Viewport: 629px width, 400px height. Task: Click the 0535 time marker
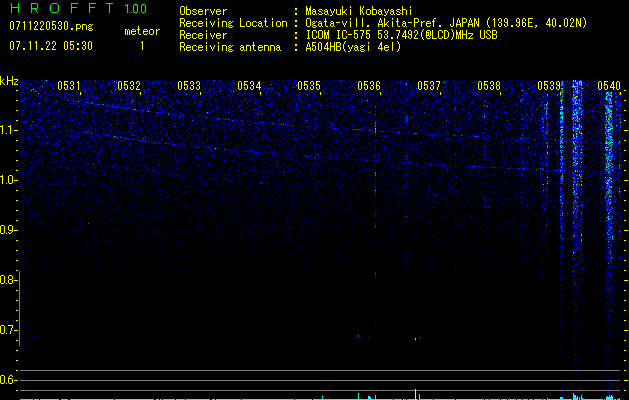(x=309, y=86)
